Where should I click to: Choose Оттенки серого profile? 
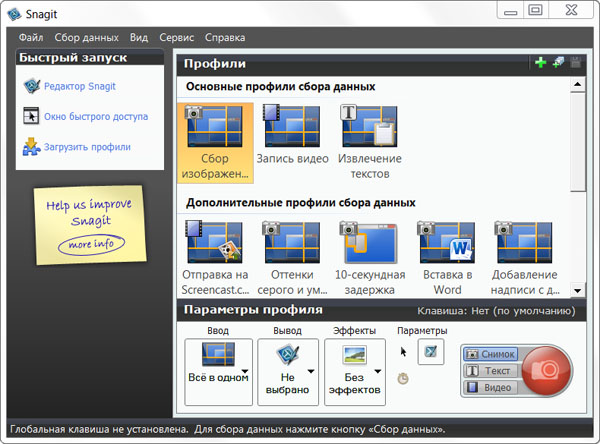(x=292, y=258)
